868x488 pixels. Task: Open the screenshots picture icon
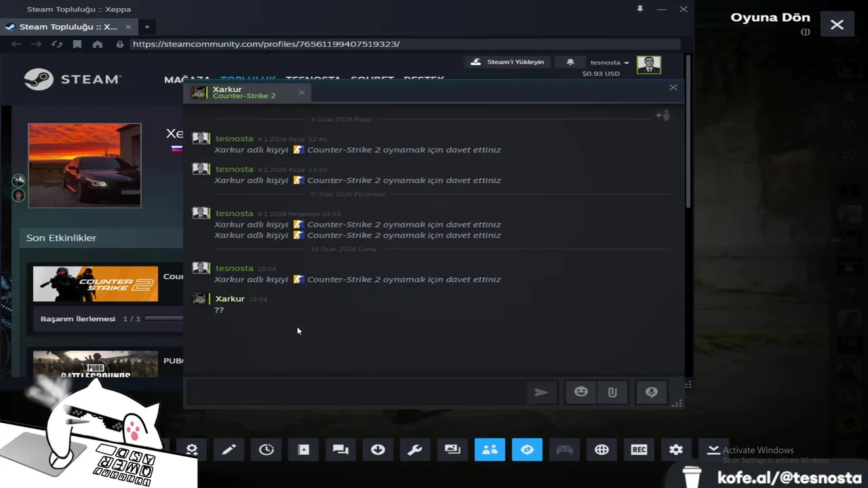[x=452, y=449]
